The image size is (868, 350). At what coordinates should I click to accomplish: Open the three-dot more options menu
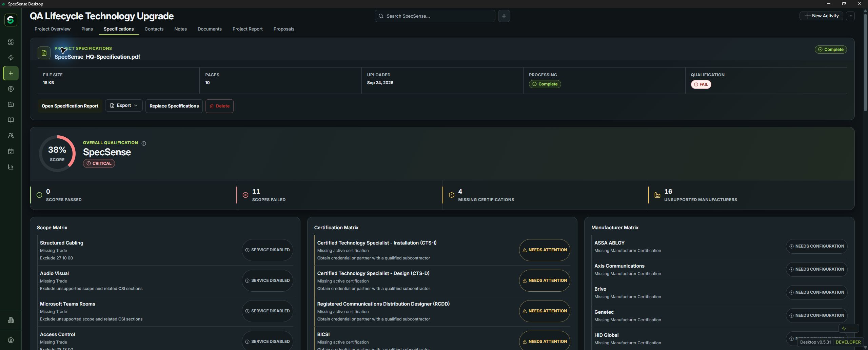click(x=850, y=16)
